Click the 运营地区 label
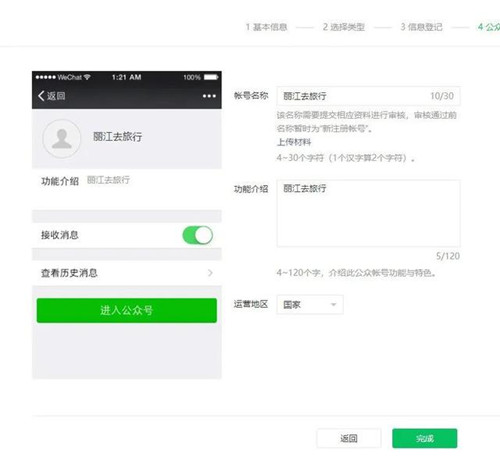 tap(251, 304)
